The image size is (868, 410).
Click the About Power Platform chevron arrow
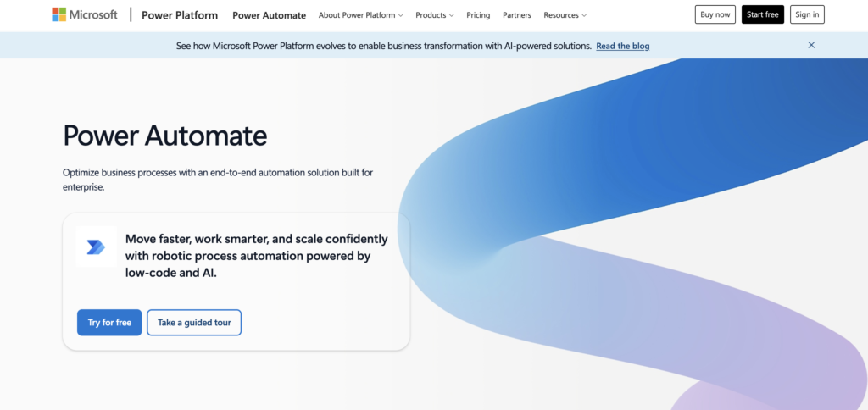click(x=400, y=15)
